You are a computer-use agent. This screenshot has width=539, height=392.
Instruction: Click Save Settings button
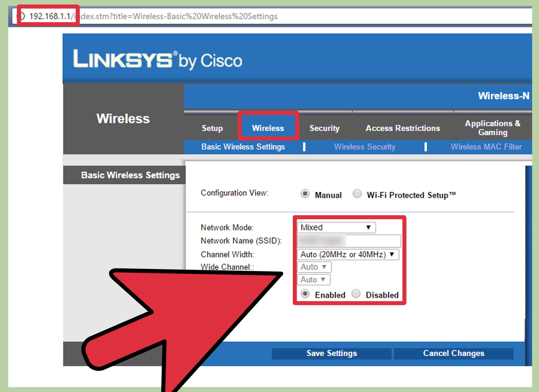pyautogui.click(x=332, y=353)
